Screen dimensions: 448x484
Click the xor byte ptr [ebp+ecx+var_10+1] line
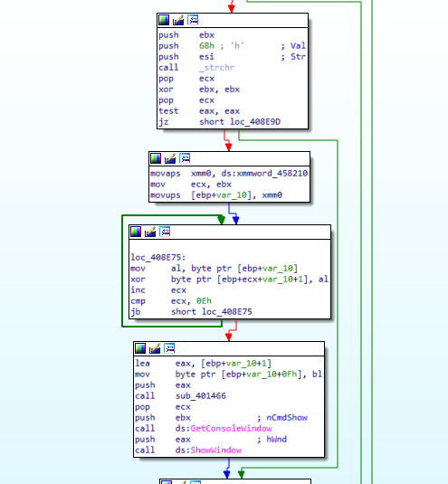pyautogui.click(x=229, y=280)
